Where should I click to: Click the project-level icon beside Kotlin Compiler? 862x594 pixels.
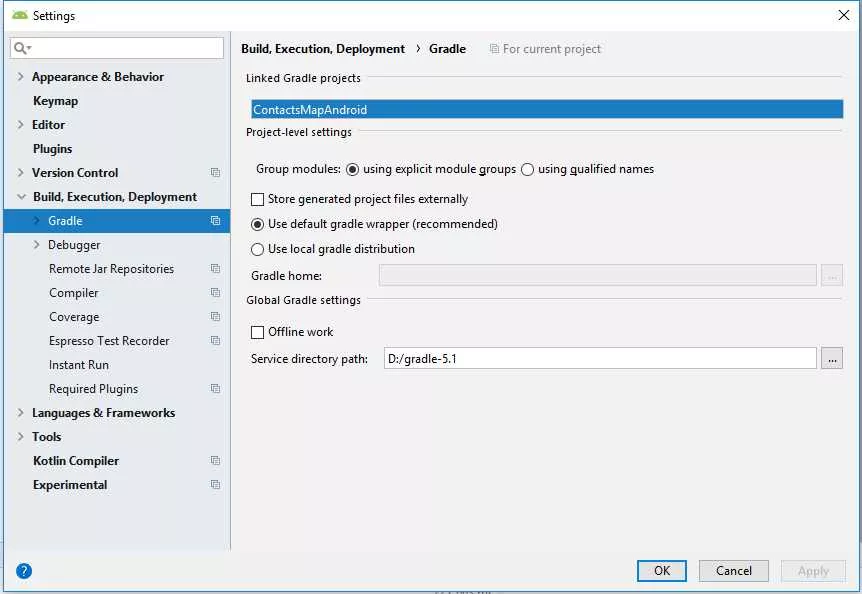[x=216, y=461]
